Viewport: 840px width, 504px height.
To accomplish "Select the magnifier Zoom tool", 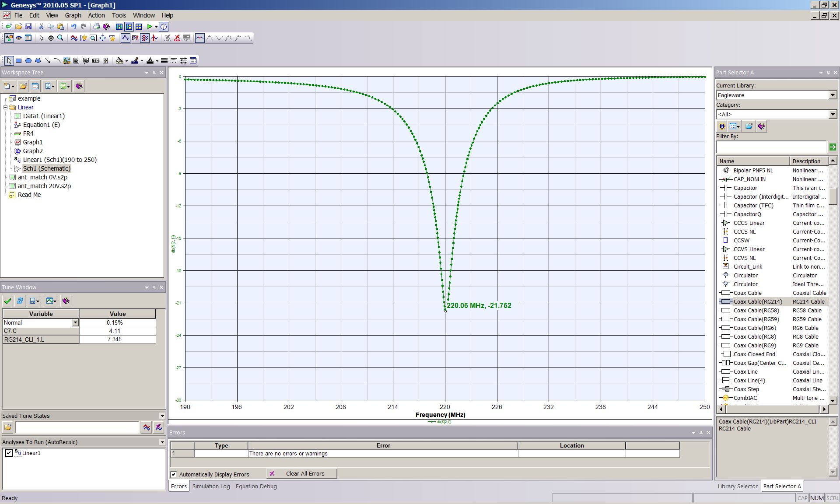I will point(60,38).
